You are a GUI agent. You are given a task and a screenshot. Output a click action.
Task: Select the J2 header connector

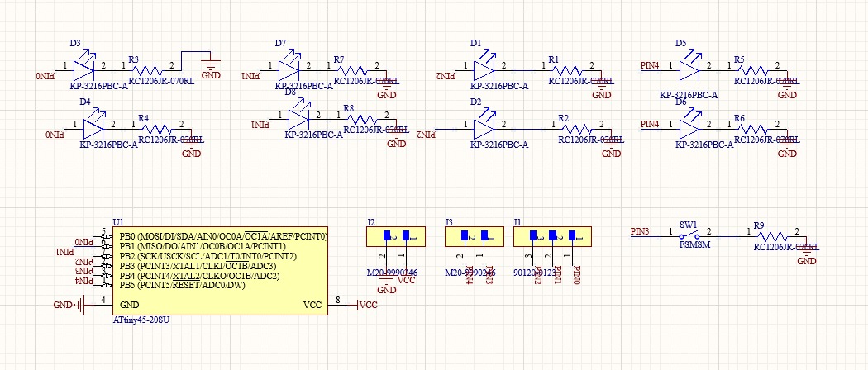[395, 236]
